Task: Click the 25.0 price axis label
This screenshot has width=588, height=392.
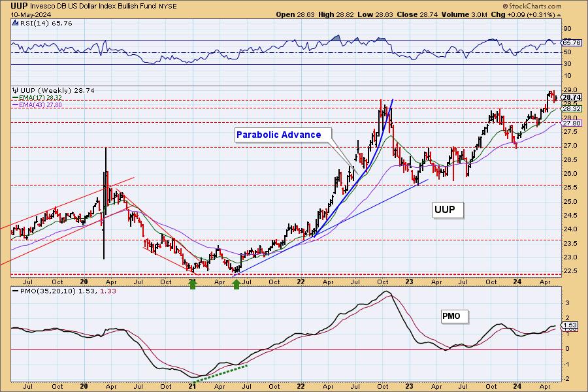Action: [570, 201]
